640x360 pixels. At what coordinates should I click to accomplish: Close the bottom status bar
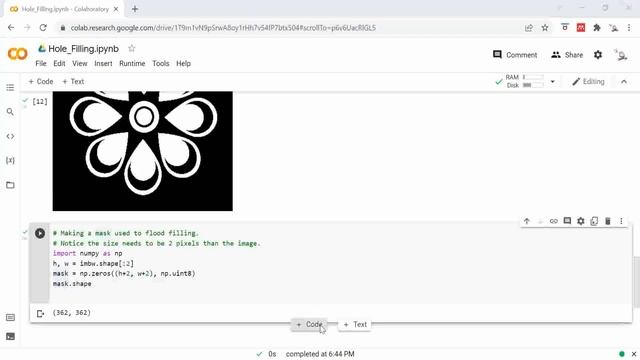[634, 354]
